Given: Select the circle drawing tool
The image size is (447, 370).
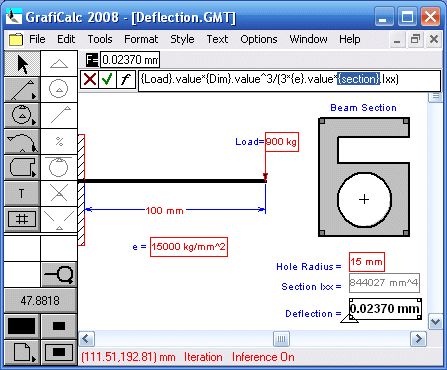Looking at the screenshot, I should pos(22,115).
